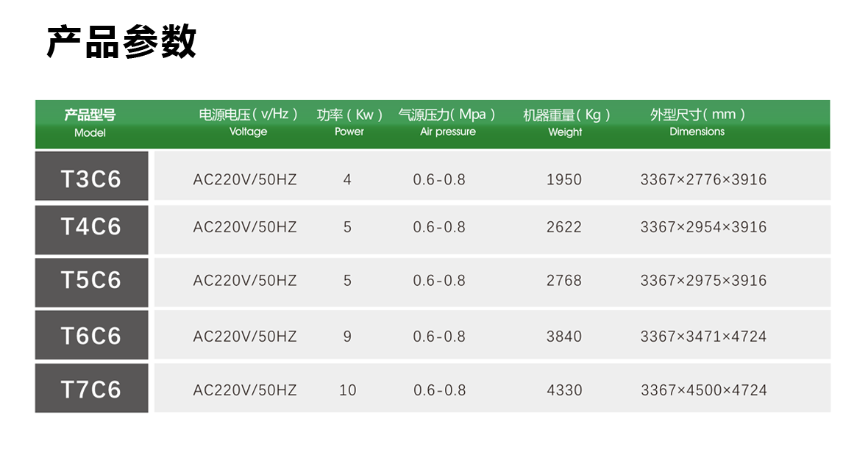Select the 机器重量 Weight column header
This screenshot has height=463, width=868.
tap(566, 123)
